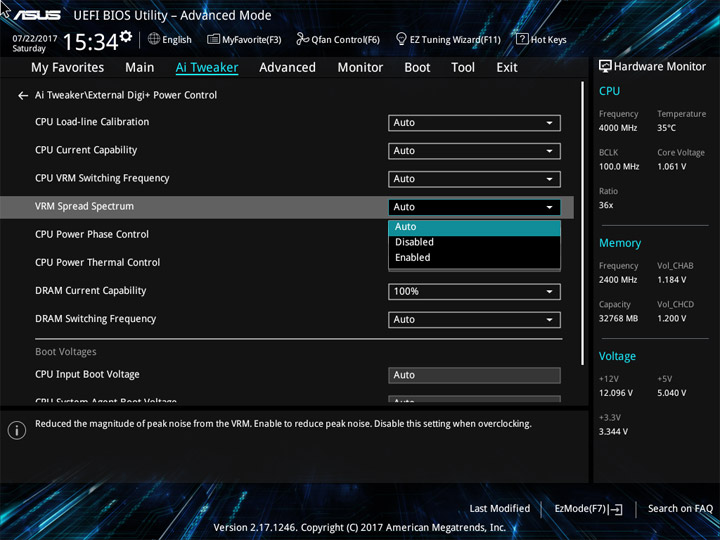720x540 pixels.
Task: Click the memory capacity 32768 MB value
Action: tap(618, 319)
